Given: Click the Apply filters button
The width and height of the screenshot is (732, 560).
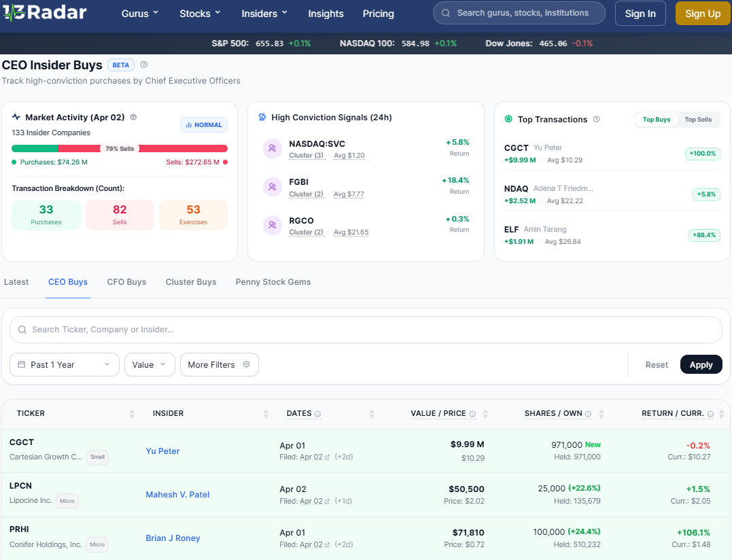Looking at the screenshot, I should point(701,364).
